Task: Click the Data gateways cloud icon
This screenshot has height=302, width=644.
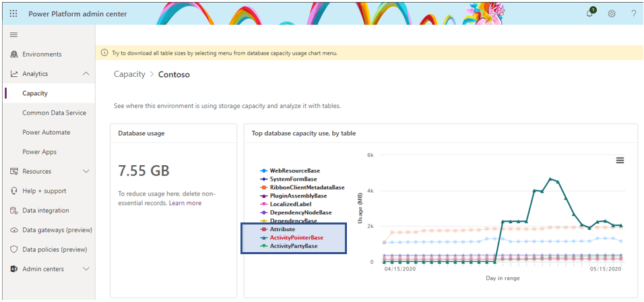Action: [14, 230]
